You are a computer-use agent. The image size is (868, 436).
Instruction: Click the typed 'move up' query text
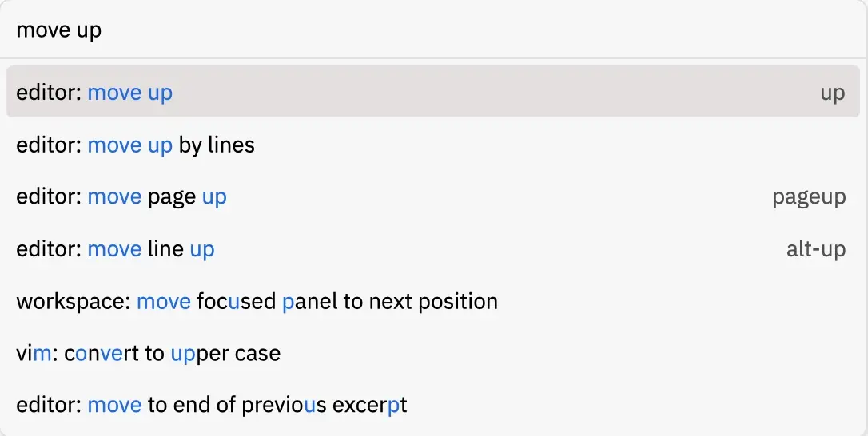click(58, 30)
